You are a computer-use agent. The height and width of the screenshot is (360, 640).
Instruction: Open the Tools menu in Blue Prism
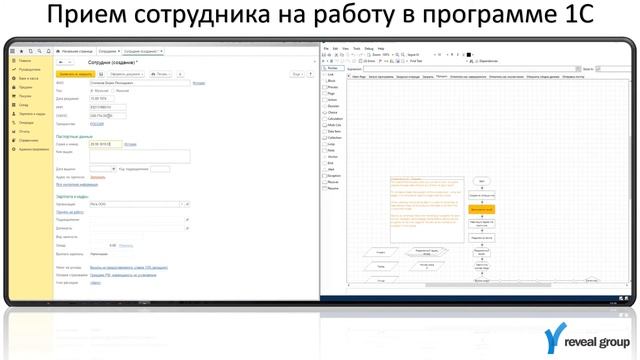pyautogui.click(x=357, y=49)
